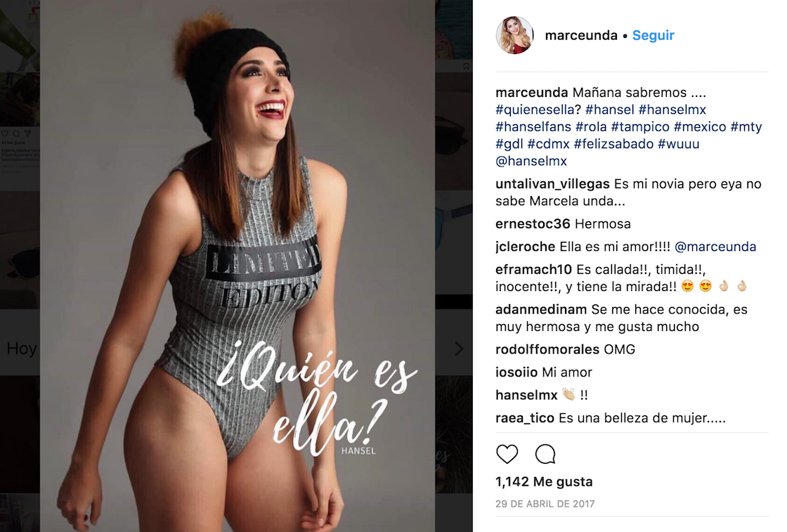This screenshot has height=532, width=787.
Task: Open post permalink dated 29 de abril de 2017
Action: point(545,504)
